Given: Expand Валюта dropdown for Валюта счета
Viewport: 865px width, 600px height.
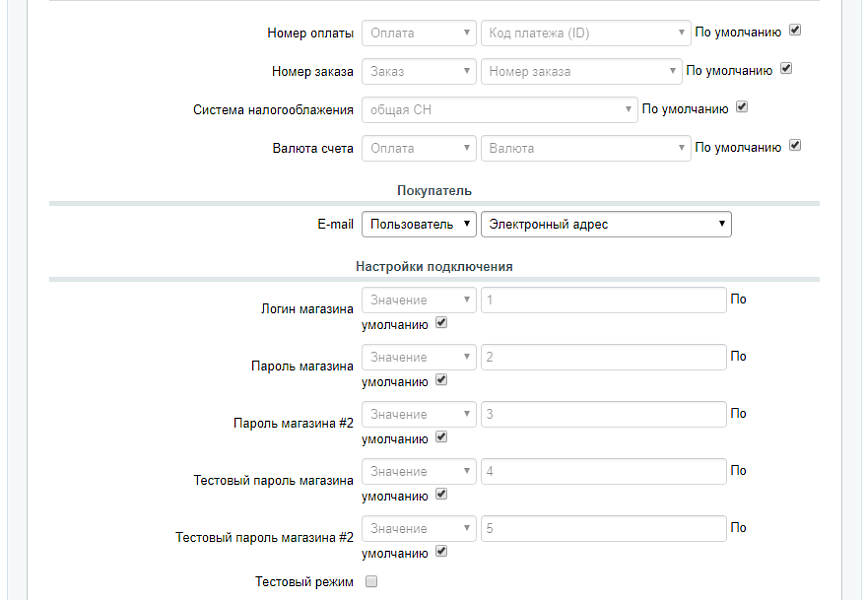Looking at the screenshot, I should (x=585, y=148).
